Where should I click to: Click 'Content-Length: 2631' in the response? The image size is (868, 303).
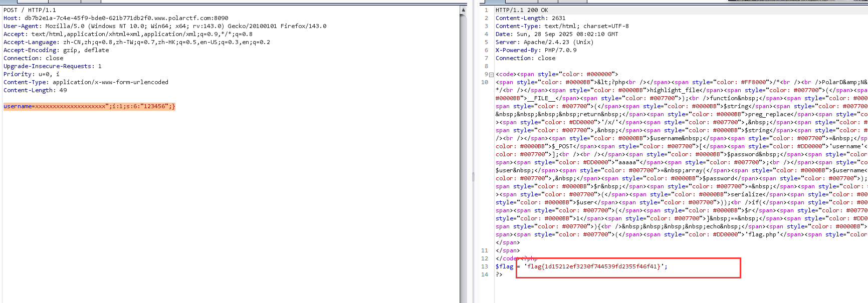point(530,18)
